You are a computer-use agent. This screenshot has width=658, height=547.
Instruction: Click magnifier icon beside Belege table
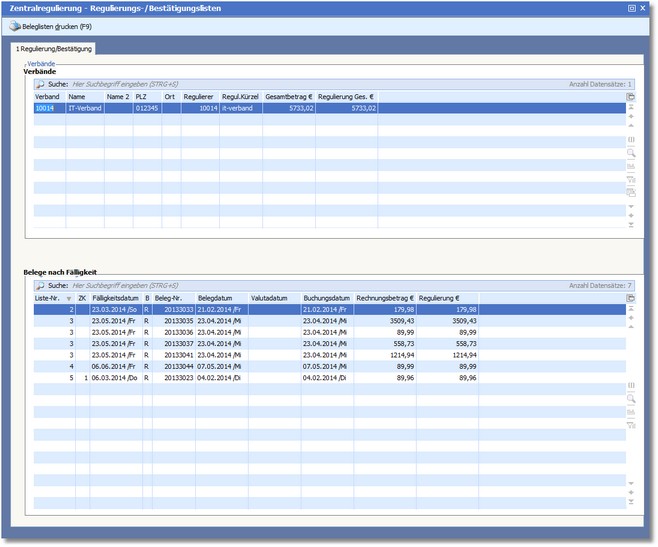(631, 398)
